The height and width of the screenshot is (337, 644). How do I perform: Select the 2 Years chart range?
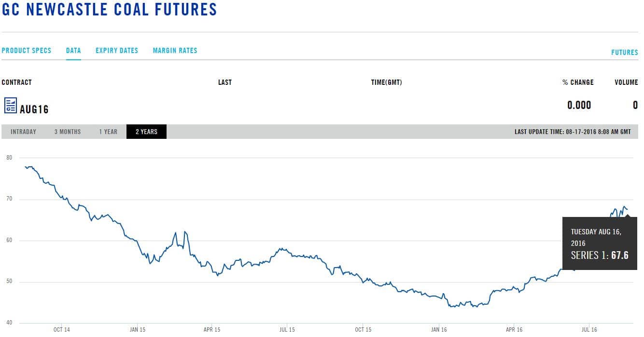coord(146,132)
